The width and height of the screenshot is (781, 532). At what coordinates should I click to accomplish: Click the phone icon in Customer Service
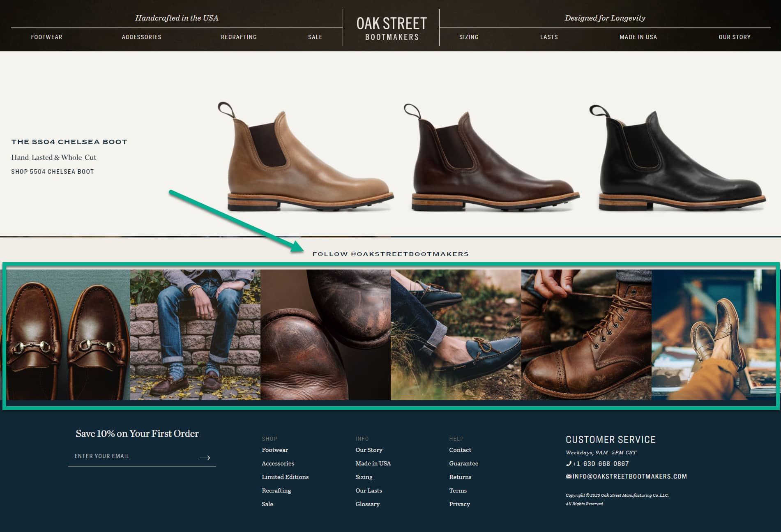point(569,464)
